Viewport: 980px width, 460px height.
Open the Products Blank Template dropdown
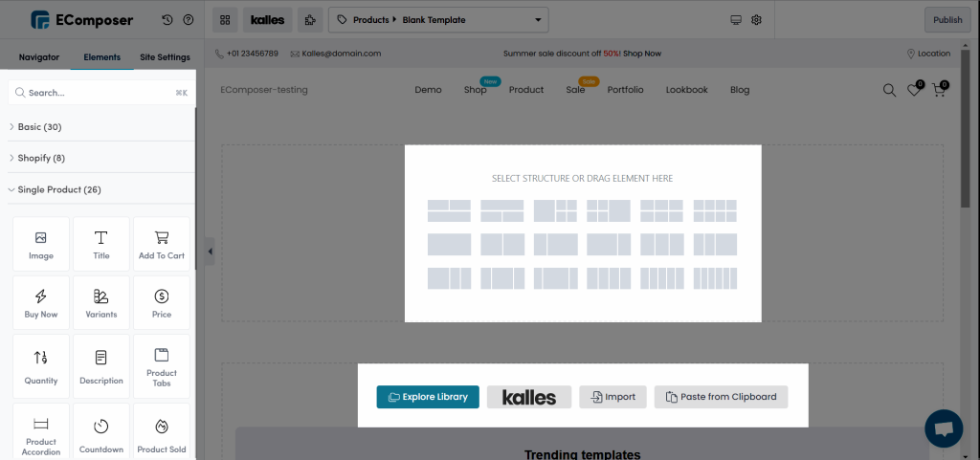(438, 20)
